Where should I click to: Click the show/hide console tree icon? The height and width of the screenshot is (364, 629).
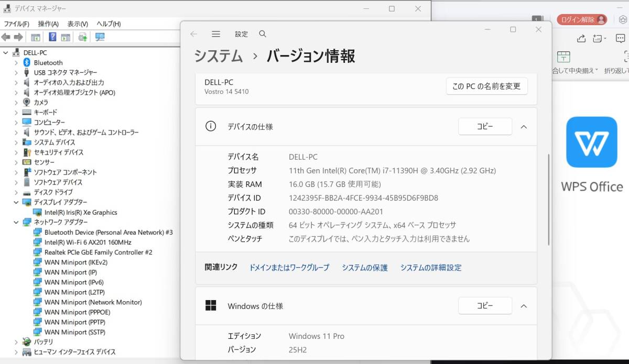[35, 37]
